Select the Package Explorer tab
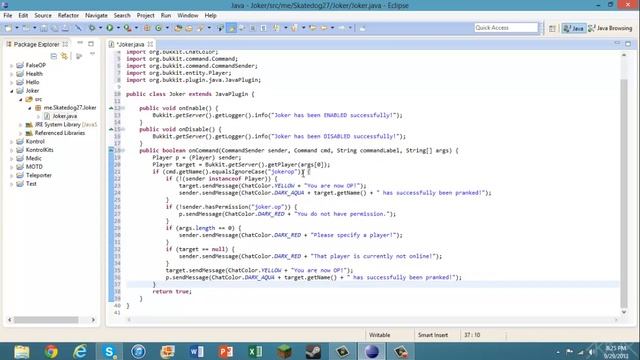This screenshot has width=640, height=360. (36, 44)
